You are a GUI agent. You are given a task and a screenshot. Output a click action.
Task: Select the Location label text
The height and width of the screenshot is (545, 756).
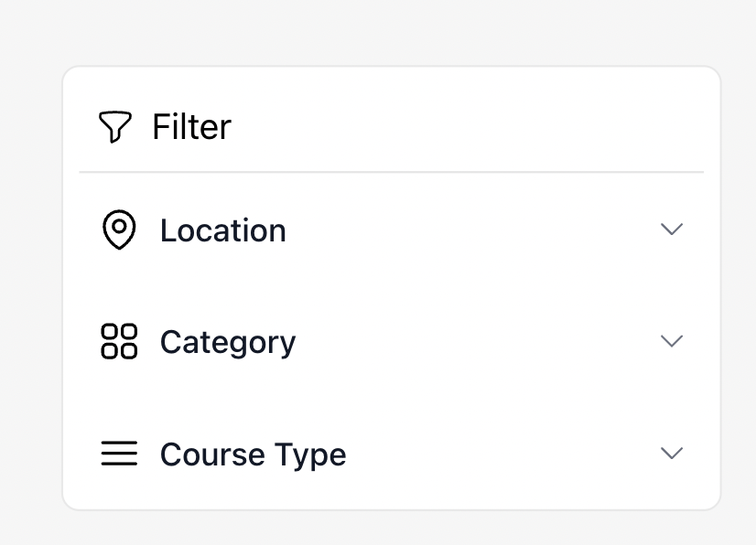(222, 230)
